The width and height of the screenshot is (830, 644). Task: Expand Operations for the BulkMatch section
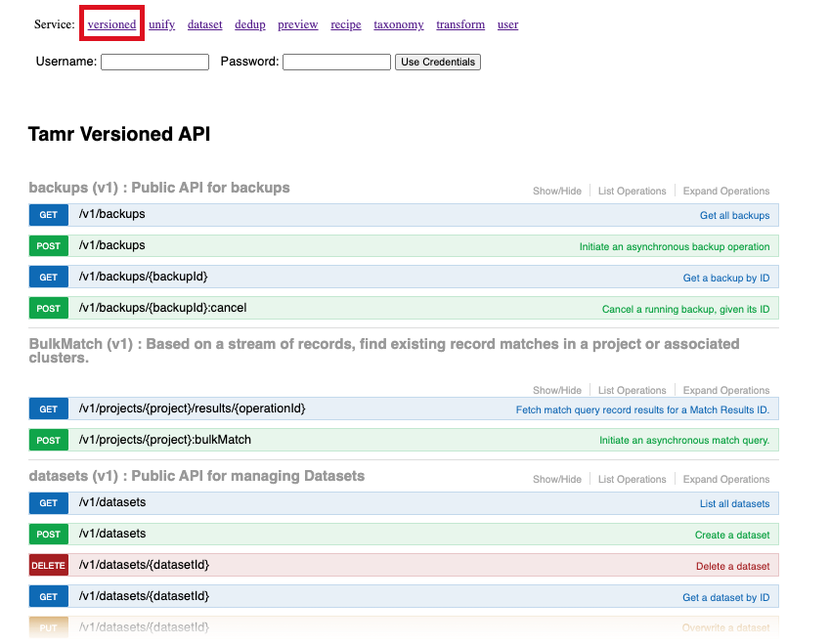coord(726,391)
